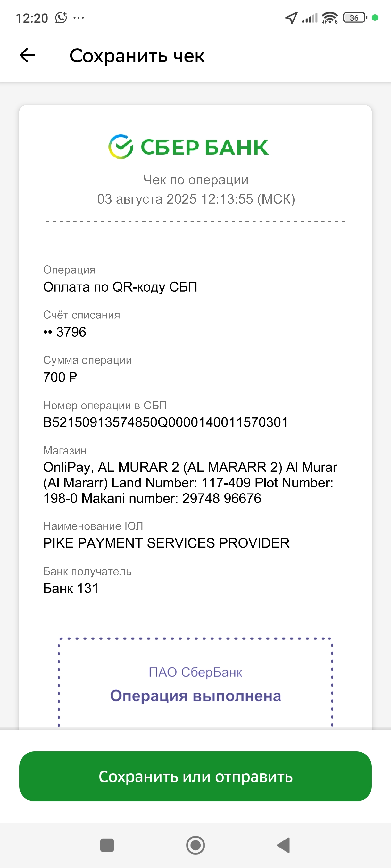Viewport: 391px width, 868px height.
Task: Tap the Wi-Fi status icon
Action: [329, 18]
